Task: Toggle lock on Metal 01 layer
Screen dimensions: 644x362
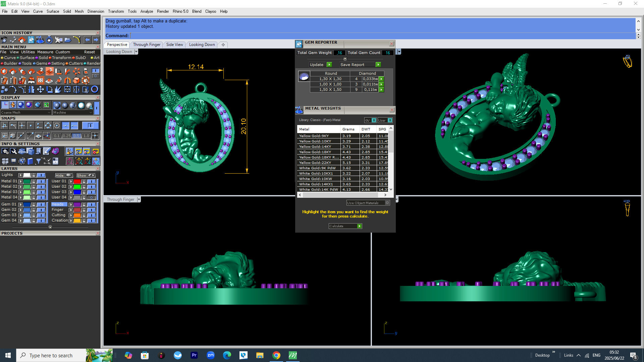Action: (34, 181)
